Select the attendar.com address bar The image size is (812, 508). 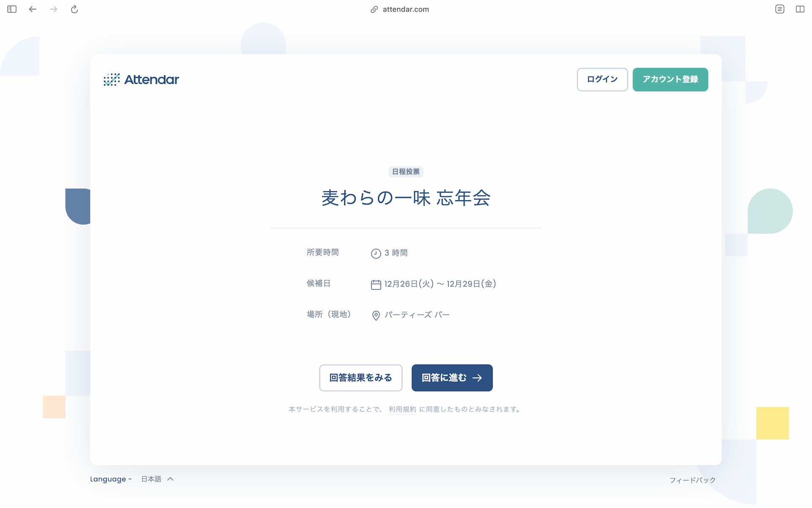406,9
